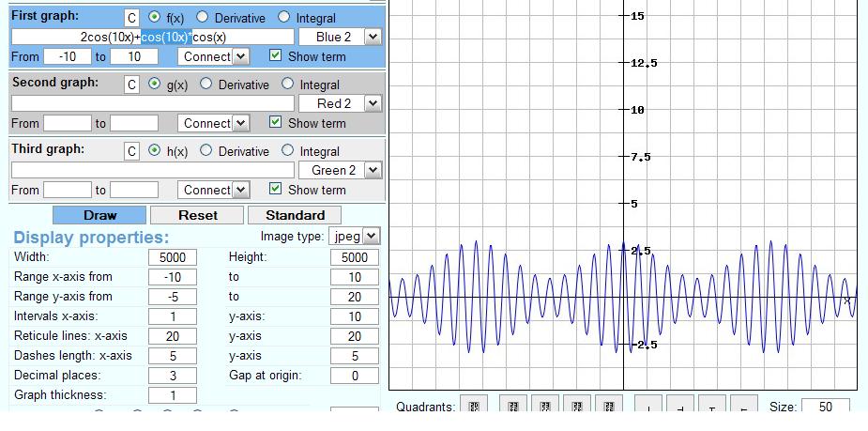
Task: Uncheck Show term for the First graph
Action: pos(275,55)
